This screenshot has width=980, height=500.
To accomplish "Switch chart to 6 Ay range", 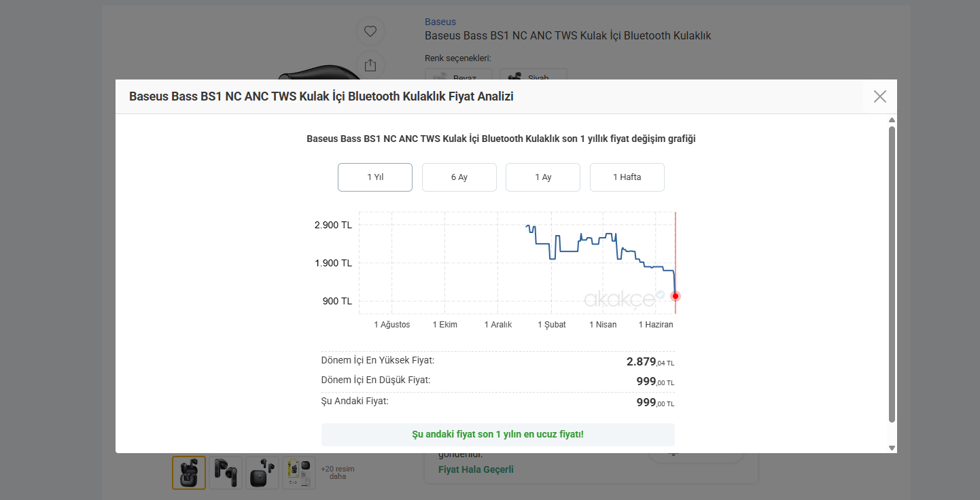I will click(x=459, y=177).
